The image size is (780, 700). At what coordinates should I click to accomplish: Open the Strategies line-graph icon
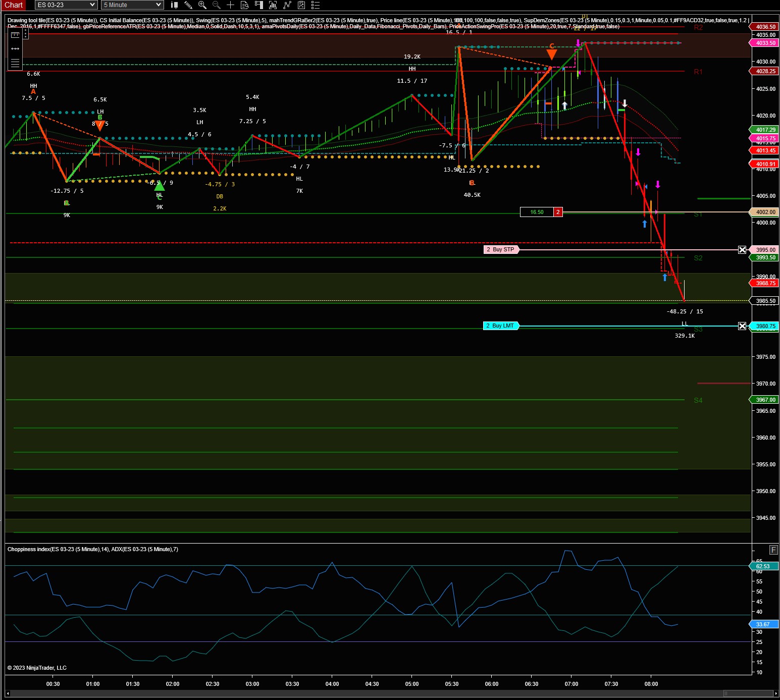click(x=287, y=5)
